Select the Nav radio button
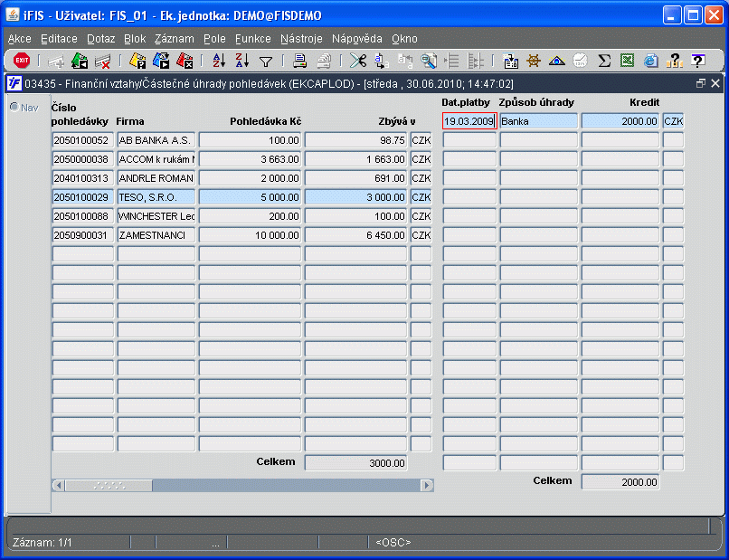 point(14,107)
